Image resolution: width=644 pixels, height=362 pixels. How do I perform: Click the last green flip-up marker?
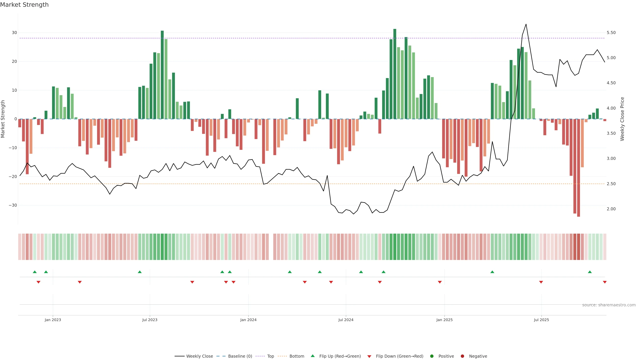[x=590, y=272]
